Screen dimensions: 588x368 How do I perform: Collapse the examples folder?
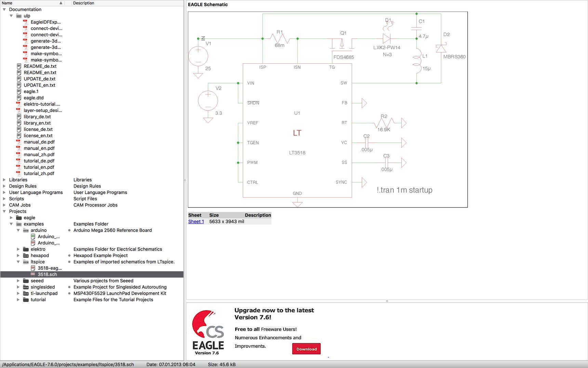click(x=11, y=224)
